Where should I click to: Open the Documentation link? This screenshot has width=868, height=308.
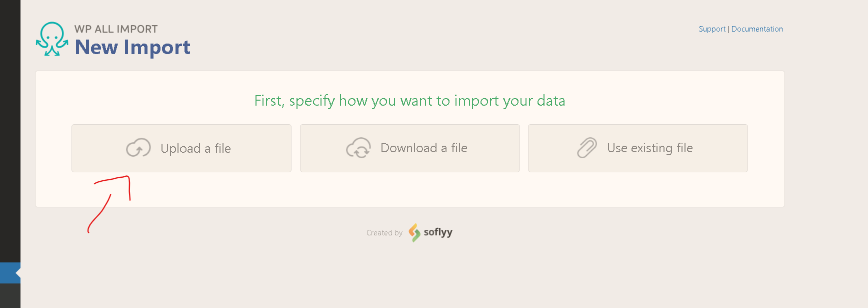point(757,29)
